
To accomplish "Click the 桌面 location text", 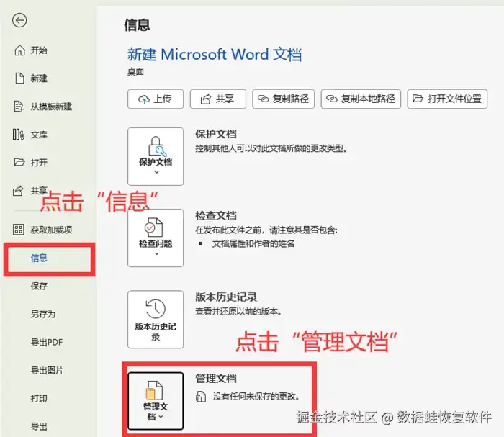I will point(135,71).
